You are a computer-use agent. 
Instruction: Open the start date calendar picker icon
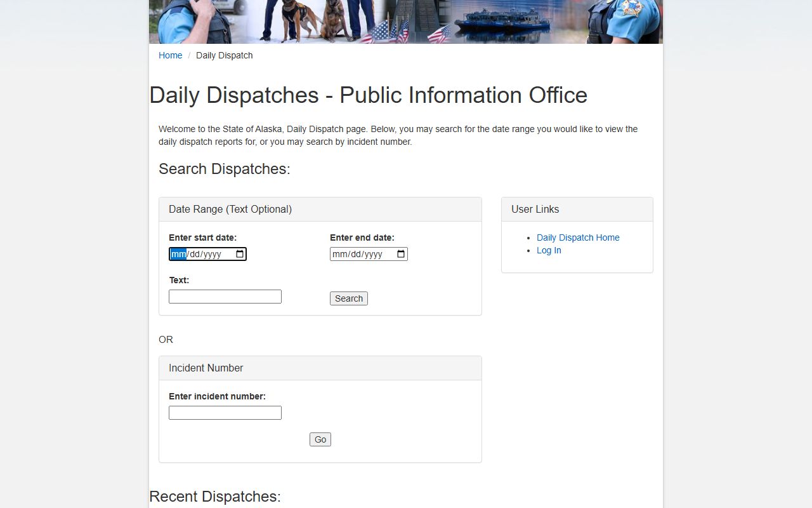click(x=240, y=254)
